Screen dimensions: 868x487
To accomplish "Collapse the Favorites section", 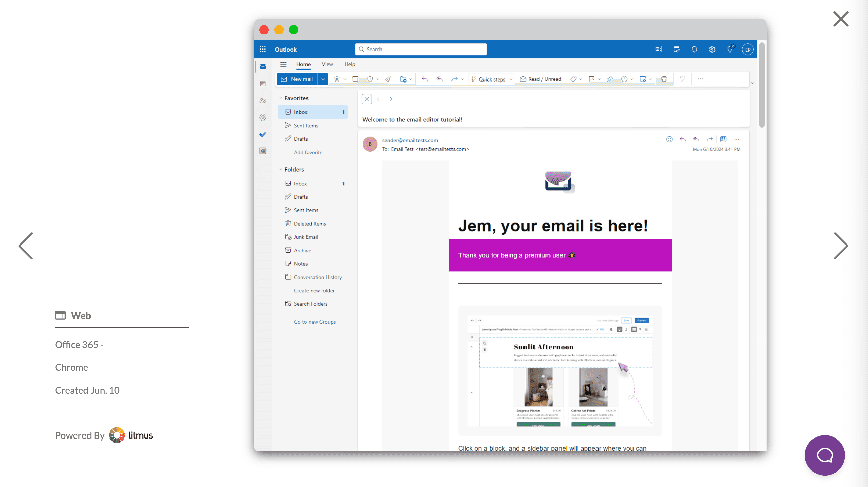I will pos(281,98).
